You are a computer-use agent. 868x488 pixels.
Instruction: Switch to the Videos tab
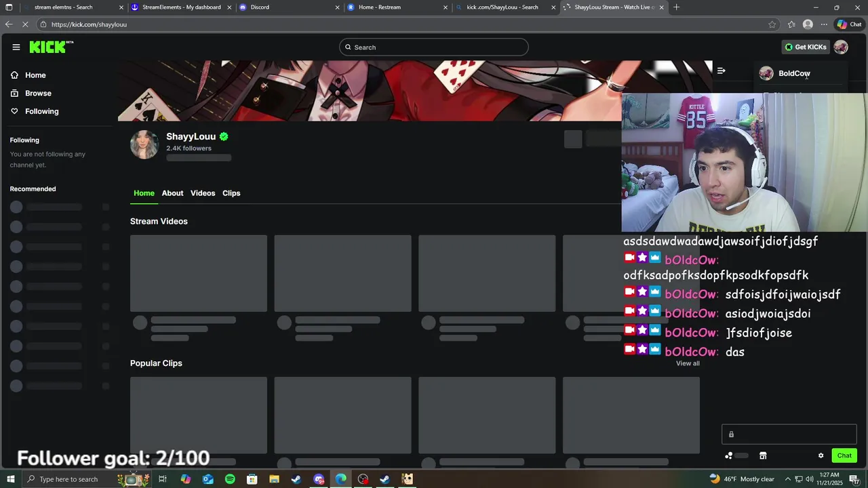(203, 193)
